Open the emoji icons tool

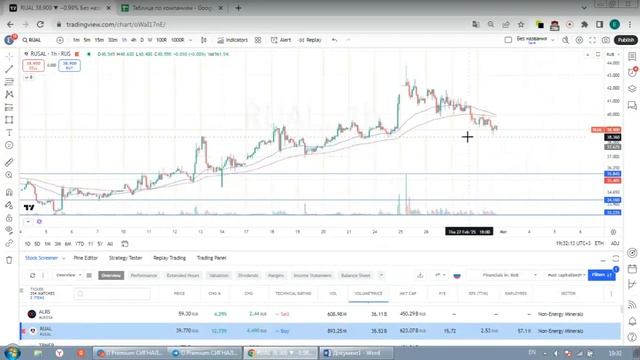click(x=9, y=145)
